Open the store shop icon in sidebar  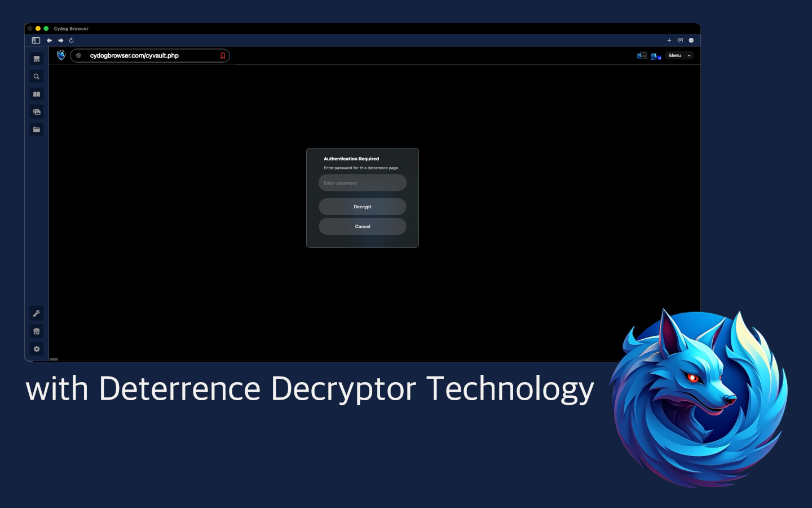click(x=37, y=331)
